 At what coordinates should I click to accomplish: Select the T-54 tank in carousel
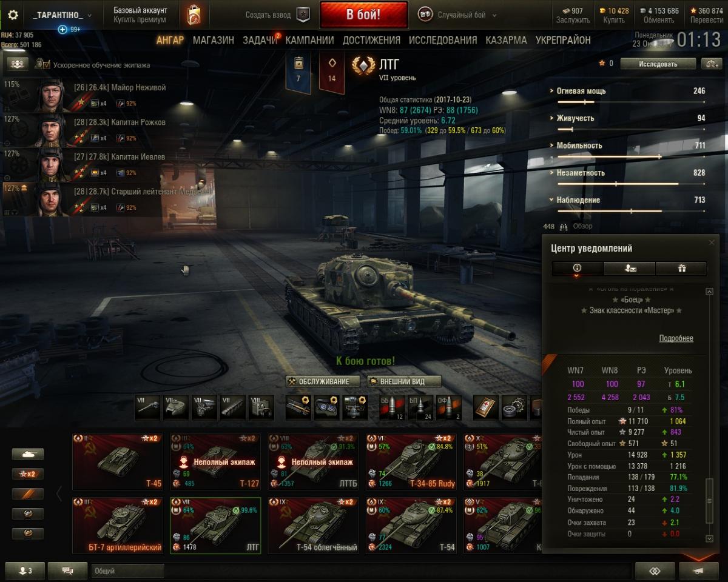point(412,526)
